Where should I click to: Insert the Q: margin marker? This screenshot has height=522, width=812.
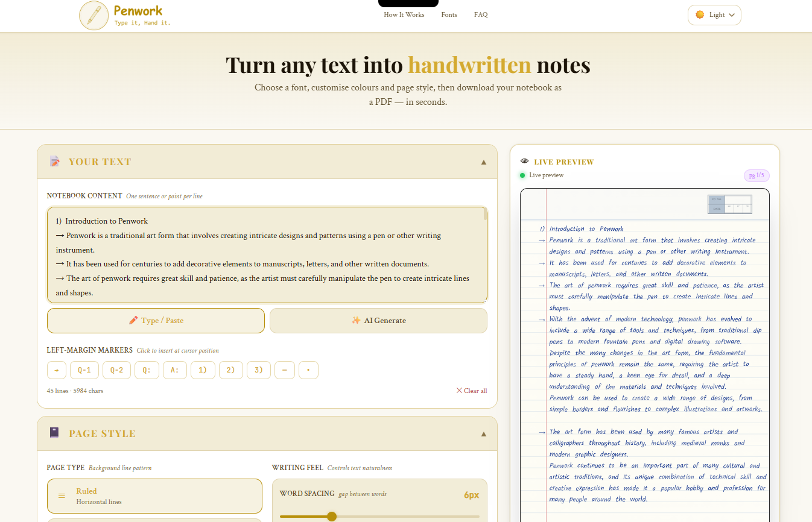tap(147, 370)
